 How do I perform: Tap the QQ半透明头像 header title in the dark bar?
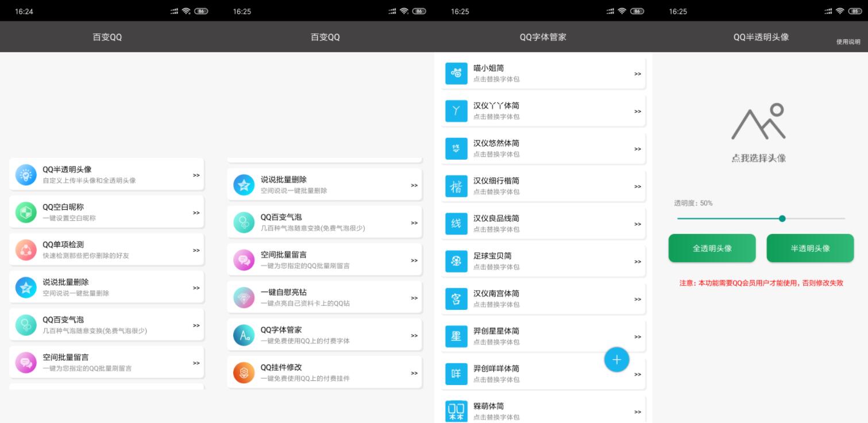click(x=761, y=37)
